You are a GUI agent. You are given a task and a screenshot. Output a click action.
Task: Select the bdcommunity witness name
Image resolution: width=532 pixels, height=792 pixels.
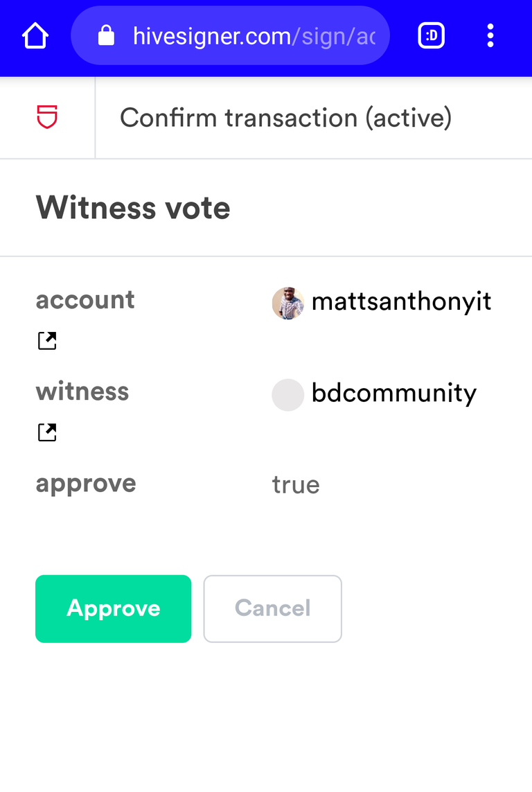393,393
